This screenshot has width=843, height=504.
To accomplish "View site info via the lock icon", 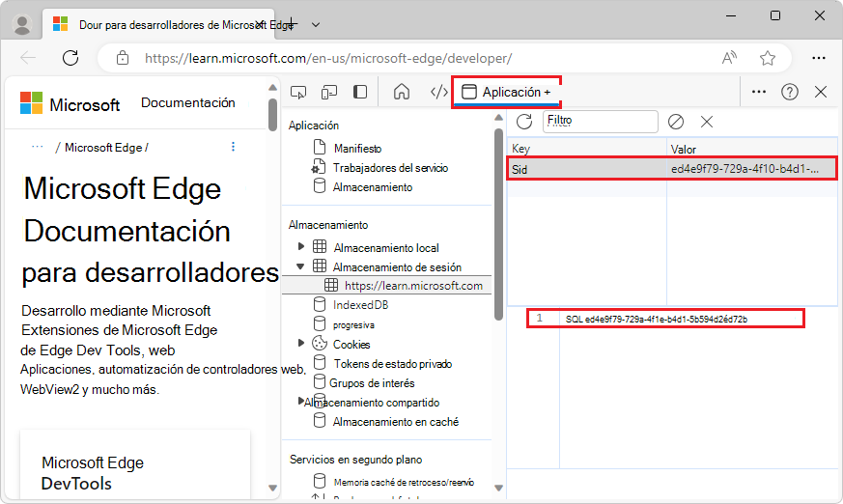I will [x=123, y=58].
